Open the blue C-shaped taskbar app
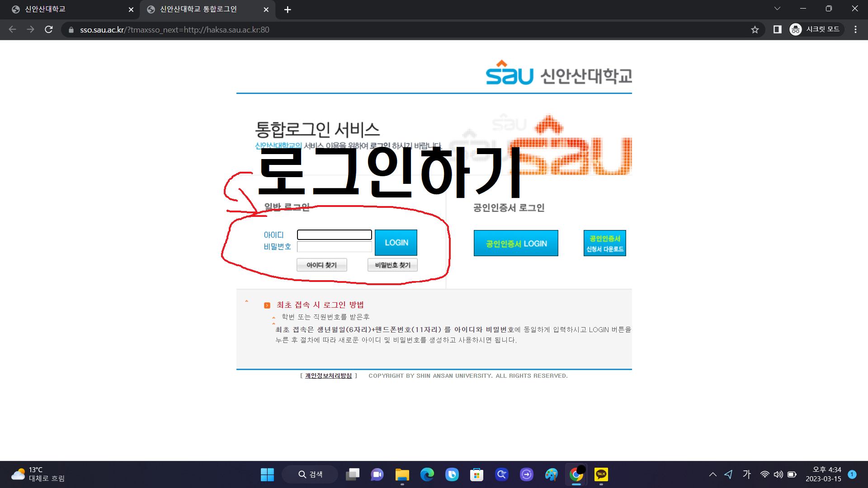868x488 pixels. (x=501, y=474)
